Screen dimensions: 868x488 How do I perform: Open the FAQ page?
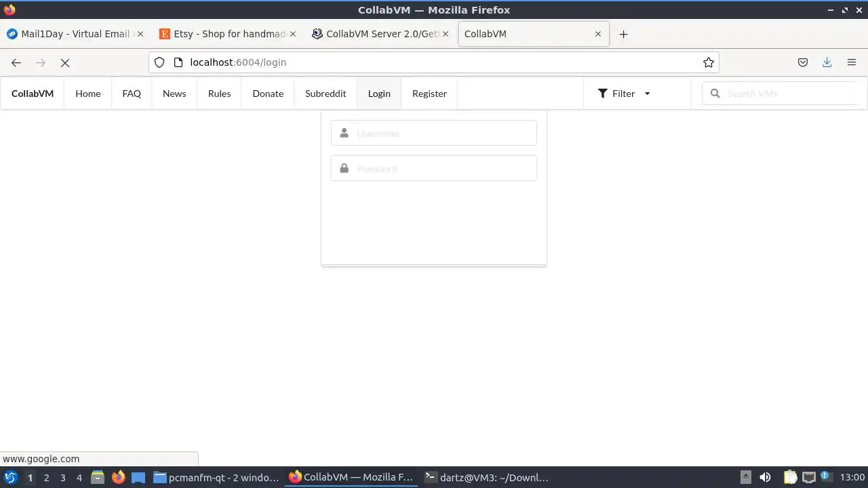[132, 94]
